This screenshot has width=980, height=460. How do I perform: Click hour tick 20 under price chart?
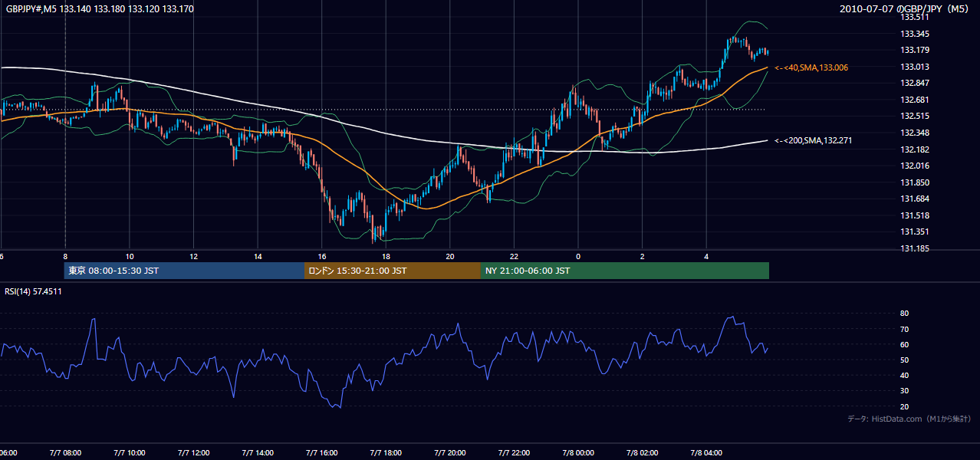coord(450,257)
